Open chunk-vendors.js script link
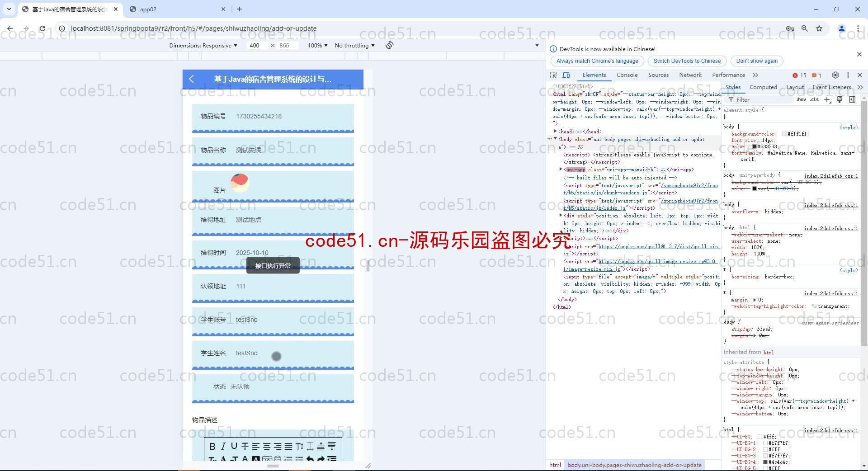 [x=640, y=189]
